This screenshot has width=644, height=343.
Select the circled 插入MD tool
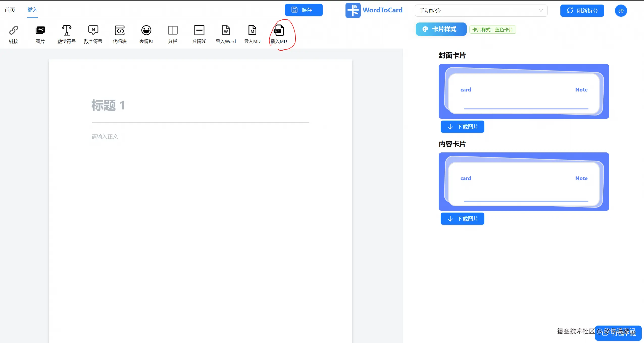(278, 34)
